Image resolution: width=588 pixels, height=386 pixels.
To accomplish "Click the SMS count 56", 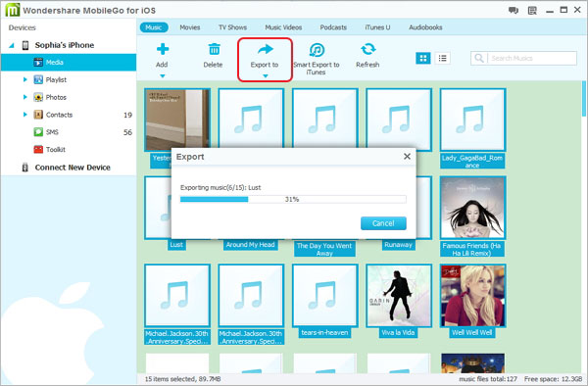I will [127, 132].
